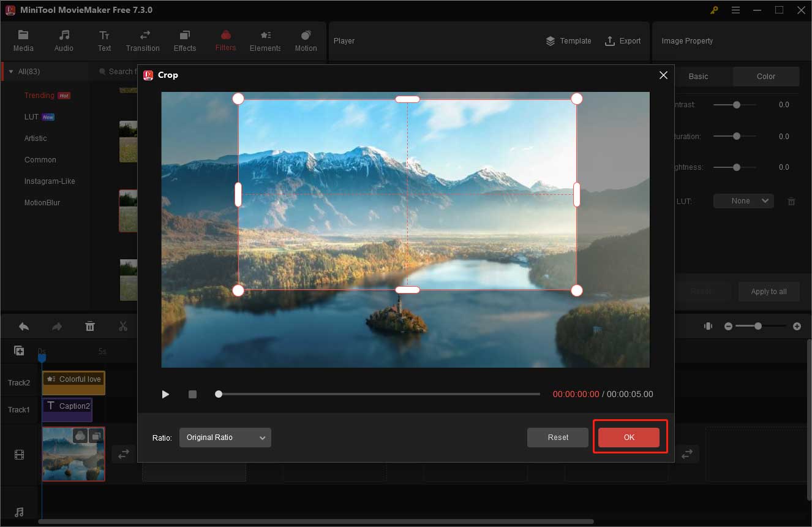Open the Audio library tab
This screenshot has width=812, height=527.
point(64,40)
